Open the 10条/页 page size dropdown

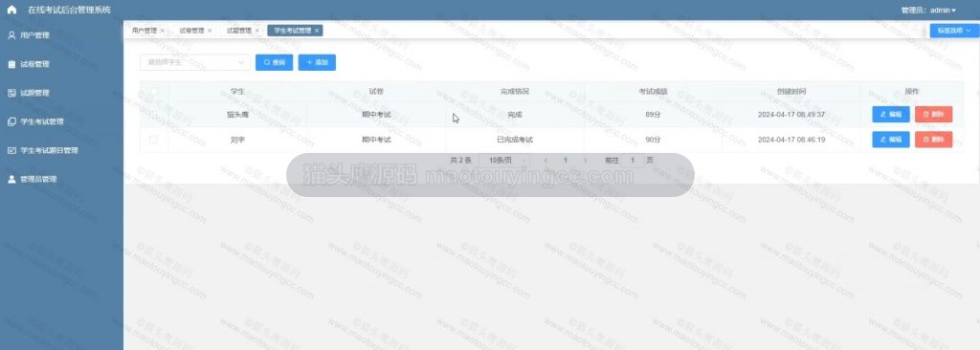coord(504,161)
